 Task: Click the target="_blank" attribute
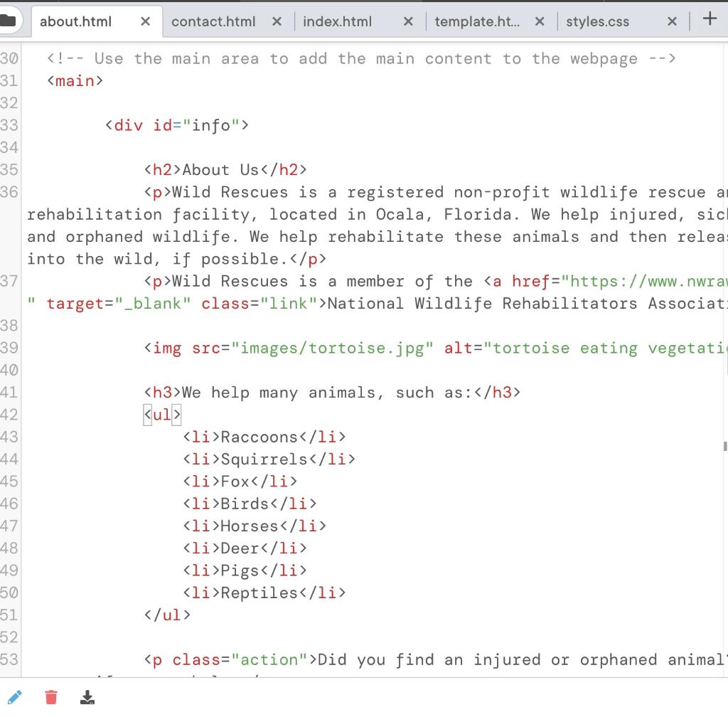pyautogui.click(x=119, y=304)
